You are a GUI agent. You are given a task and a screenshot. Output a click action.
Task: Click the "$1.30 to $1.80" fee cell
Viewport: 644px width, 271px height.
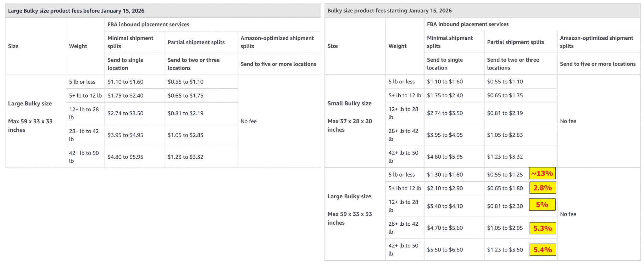tap(445, 174)
